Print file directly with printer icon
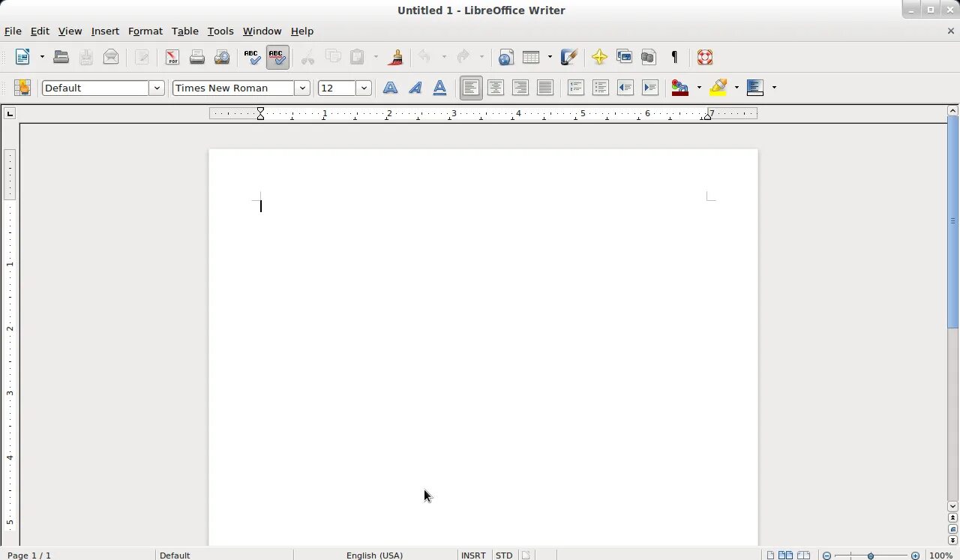960x560 pixels. point(197,57)
